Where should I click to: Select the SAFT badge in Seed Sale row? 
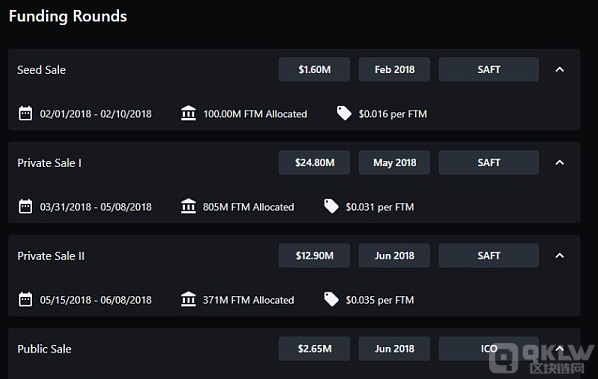click(489, 69)
